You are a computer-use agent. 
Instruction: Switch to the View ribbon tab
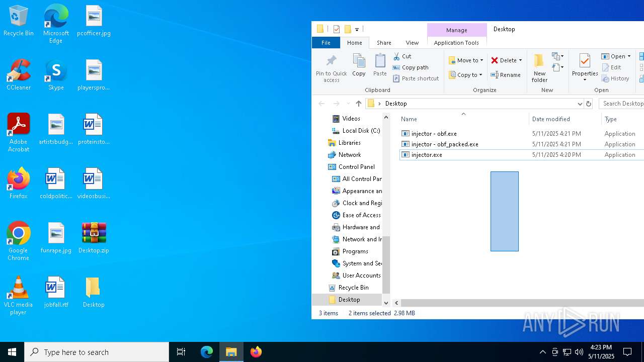point(412,43)
